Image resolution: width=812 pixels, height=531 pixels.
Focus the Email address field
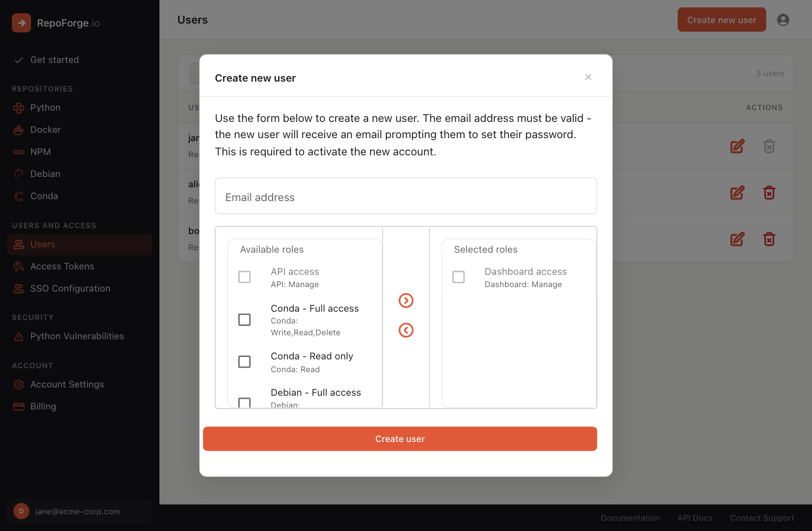(x=406, y=196)
